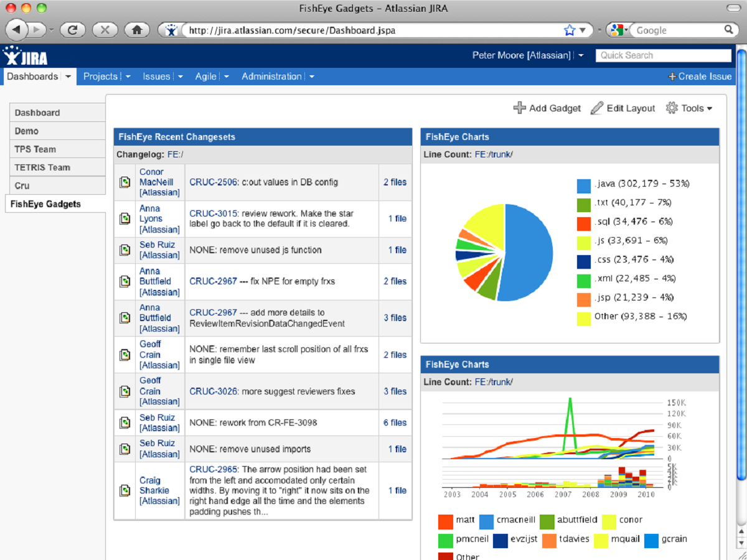Image resolution: width=747 pixels, height=560 pixels.
Task: Click the matt legend color swatch
Action: (x=446, y=521)
